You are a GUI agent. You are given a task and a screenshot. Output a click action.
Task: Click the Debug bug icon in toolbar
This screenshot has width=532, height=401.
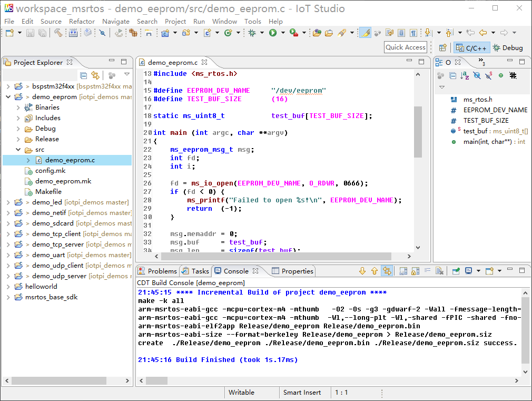252,33
